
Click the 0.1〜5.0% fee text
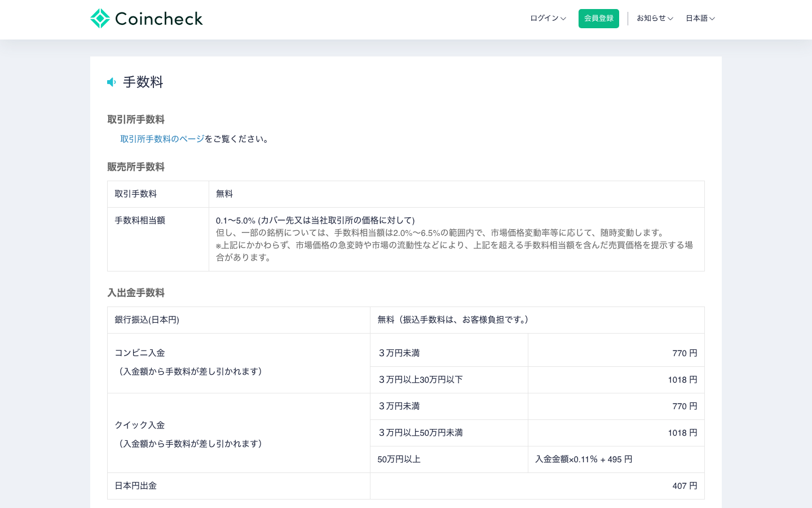click(x=315, y=220)
